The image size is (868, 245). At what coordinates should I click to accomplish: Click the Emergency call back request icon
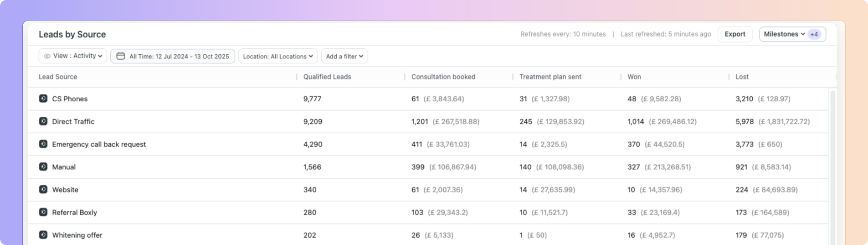tap(43, 144)
